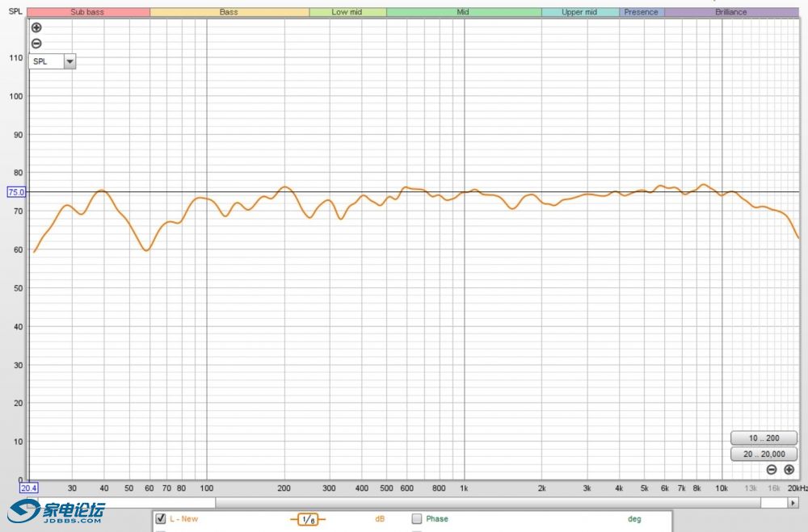This screenshot has width=808, height=532.
Task: Select the Low mid frequency band
Action: pyautogui.click(x=347, y=12)
